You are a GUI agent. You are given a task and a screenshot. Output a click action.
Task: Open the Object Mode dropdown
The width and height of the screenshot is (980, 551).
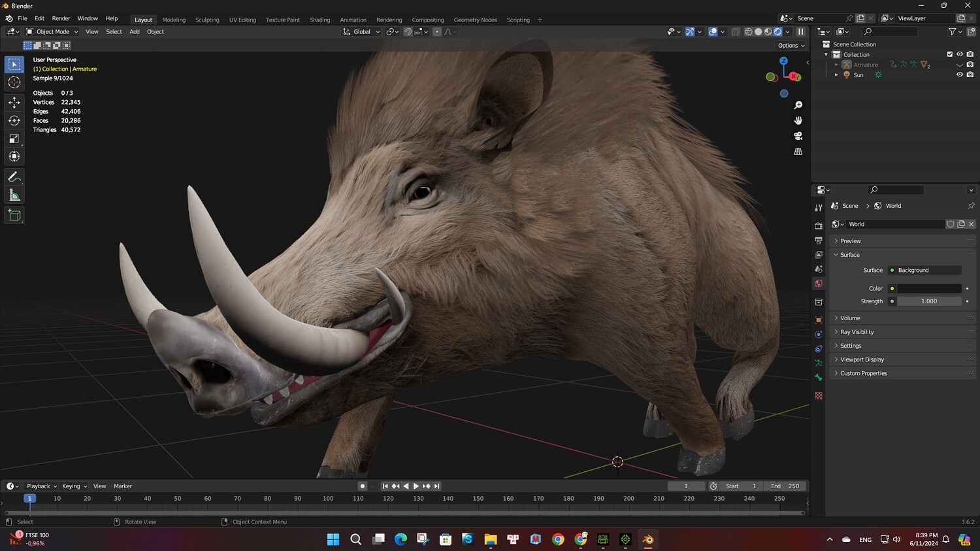tap(52, 31)
